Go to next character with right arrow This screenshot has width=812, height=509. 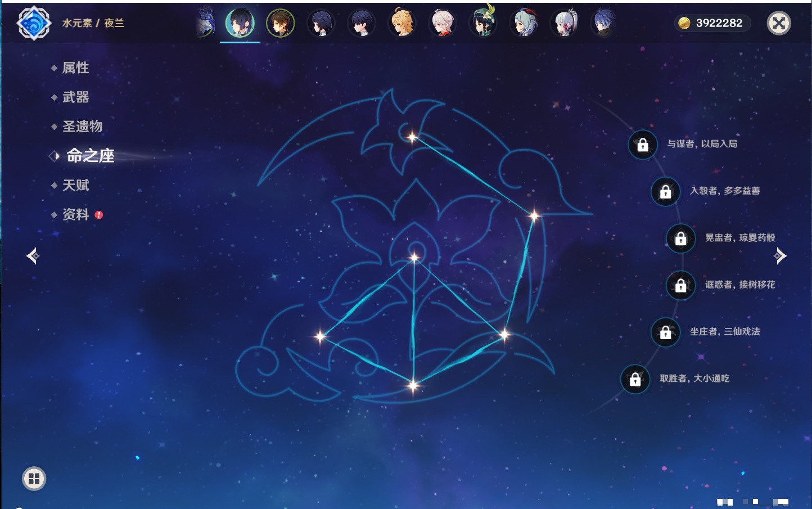[x=780, y=256]
